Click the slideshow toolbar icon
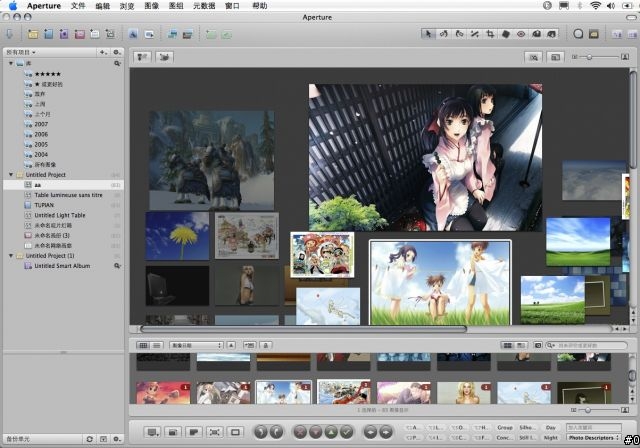 (x=149, y=34)
